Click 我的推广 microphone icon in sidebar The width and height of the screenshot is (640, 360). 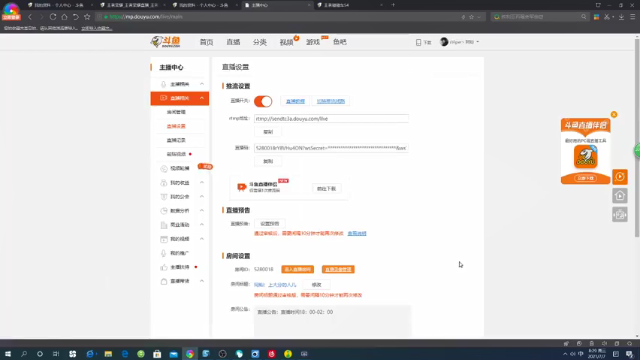164,253
